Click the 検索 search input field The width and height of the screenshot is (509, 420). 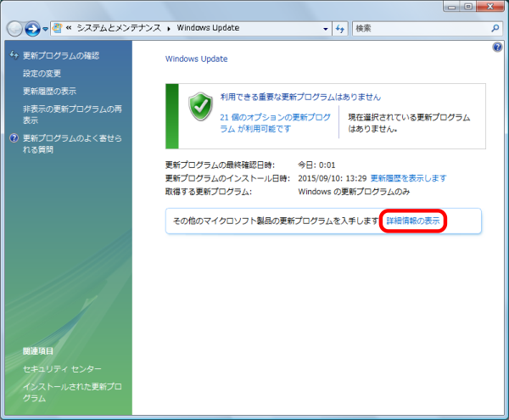click(x=422, y=29)
